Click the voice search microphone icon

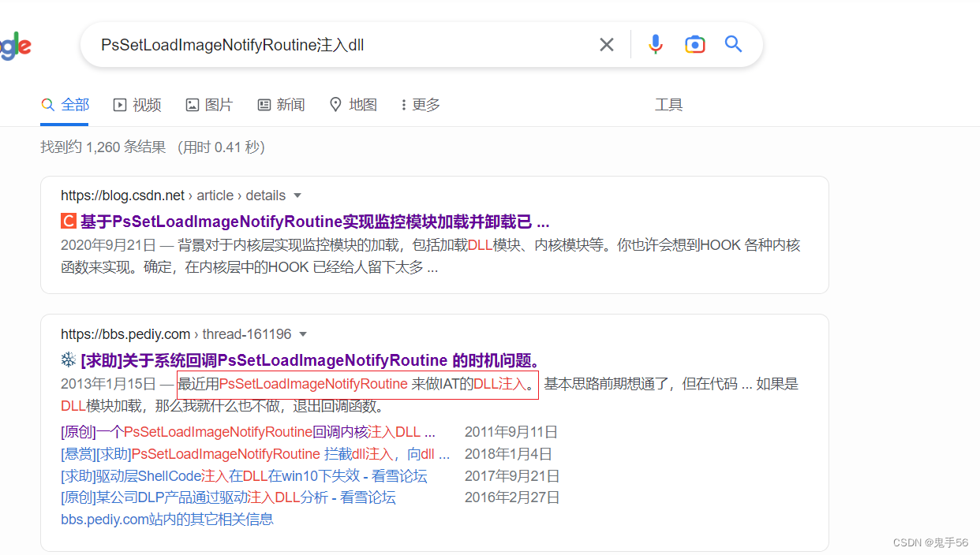click(x=656, y=44)
